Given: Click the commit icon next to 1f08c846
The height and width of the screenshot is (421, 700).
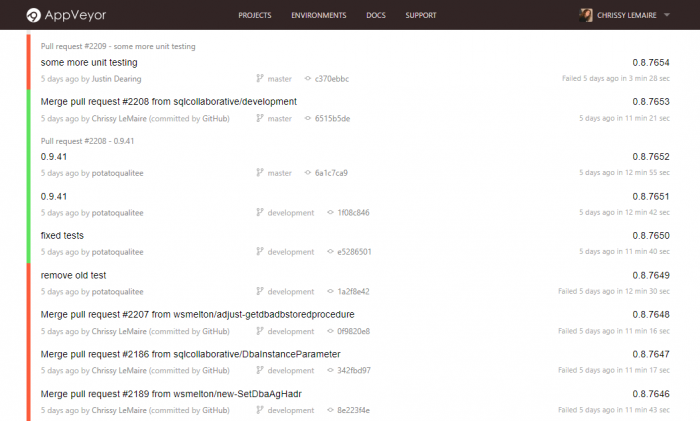Looking at the screenshot, I should pyautogui.click(x=330, y=213).
